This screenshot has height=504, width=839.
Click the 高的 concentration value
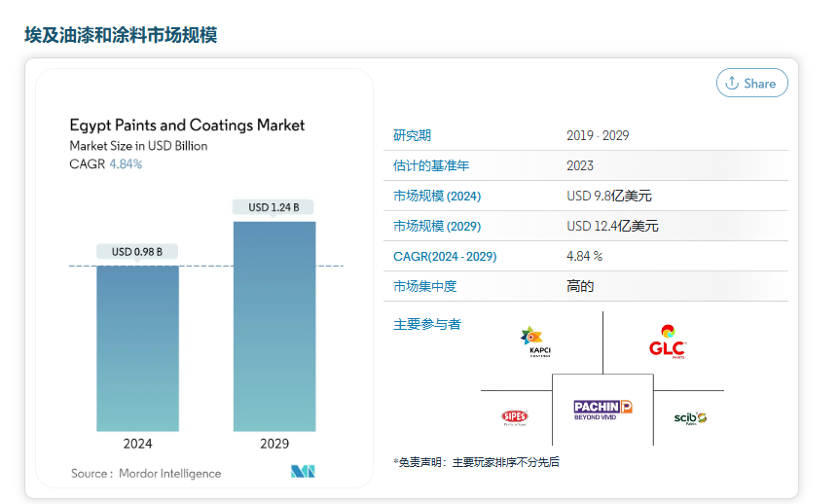pos(580,286)
